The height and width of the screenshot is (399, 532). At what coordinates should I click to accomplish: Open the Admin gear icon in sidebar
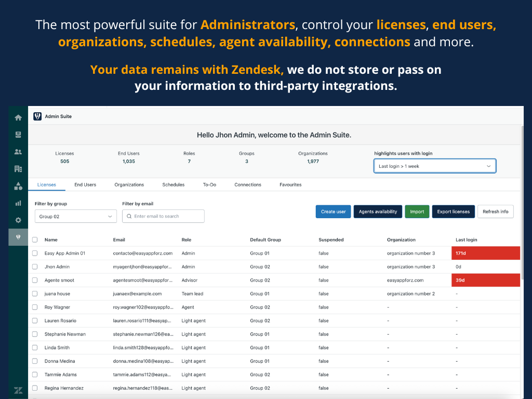point(18,220)
